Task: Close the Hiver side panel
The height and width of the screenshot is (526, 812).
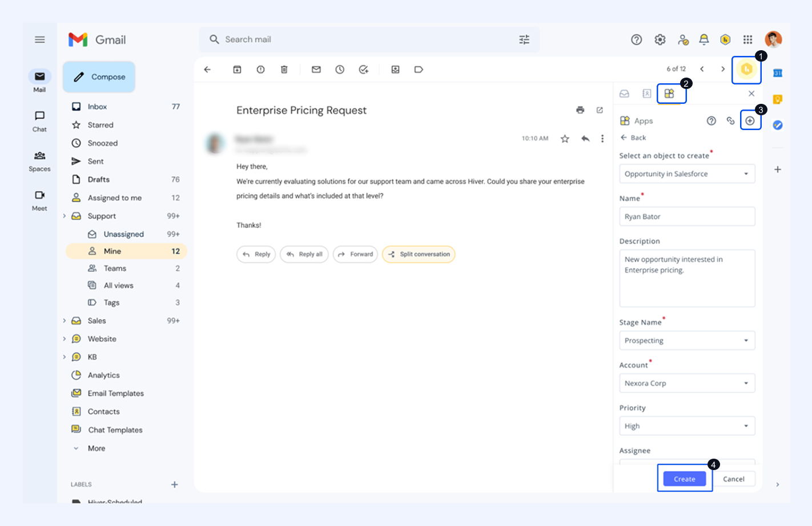Action: [751, 94]
